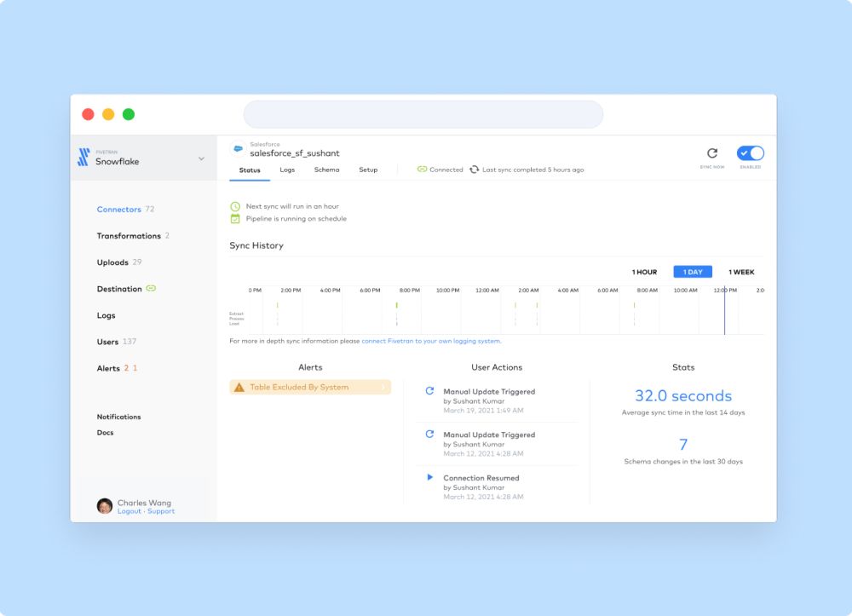The width and height of the screenshot is (852, 616).
Task: Click the sync bar near 8:00 AM
Action: click(x=634, y=305)
